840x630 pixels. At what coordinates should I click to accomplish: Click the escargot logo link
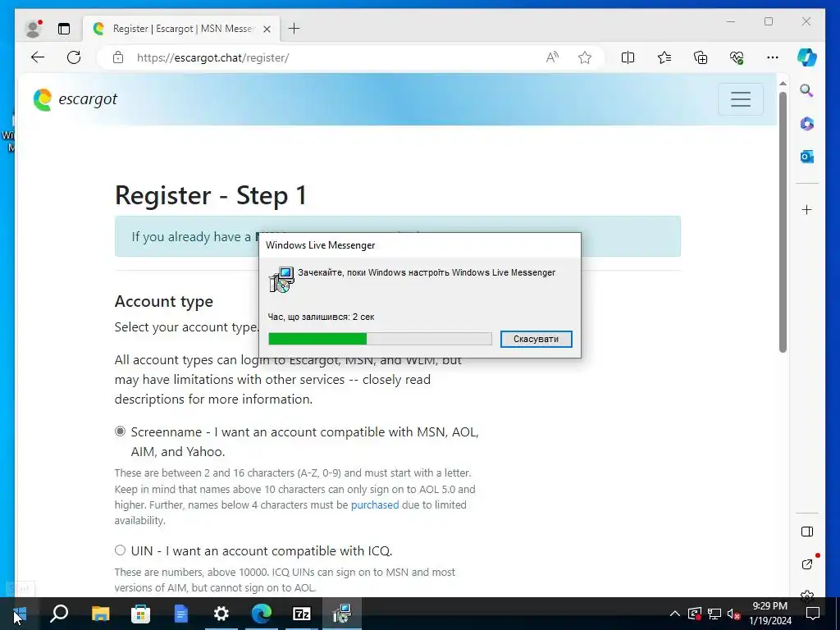75,99
